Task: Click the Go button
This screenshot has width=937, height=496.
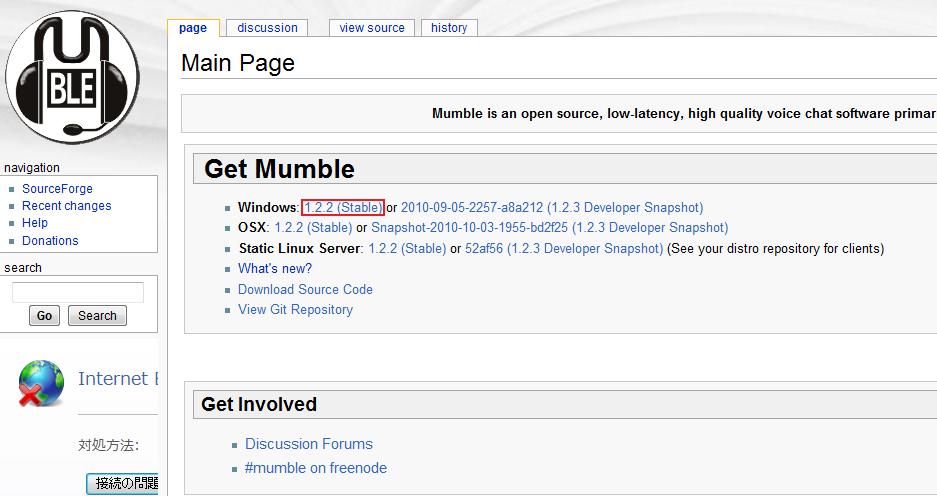Action: 44,316
